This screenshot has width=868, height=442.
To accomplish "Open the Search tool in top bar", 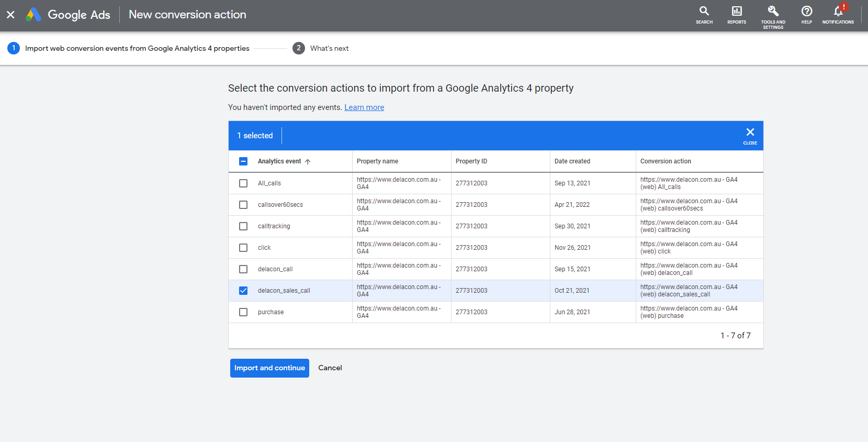I will tap(704, 15).
